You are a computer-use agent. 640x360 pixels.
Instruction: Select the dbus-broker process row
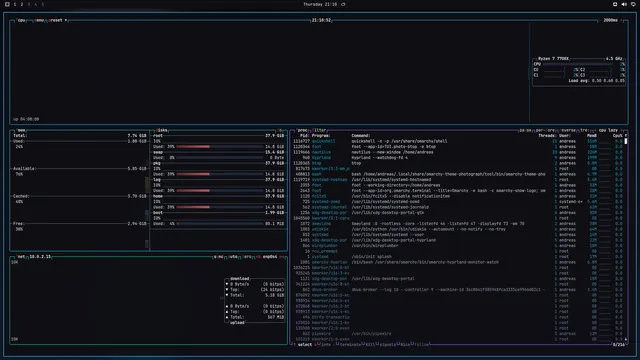(x=458, y=290)
